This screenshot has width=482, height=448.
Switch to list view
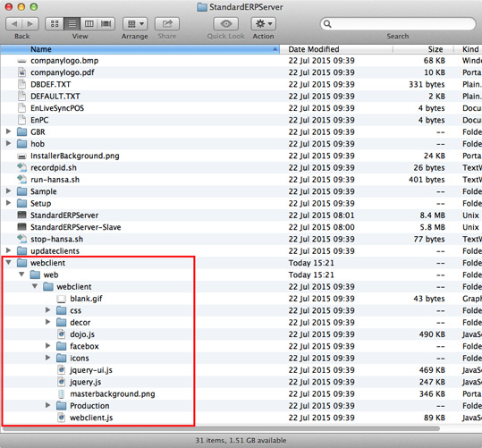tap(72, 23)
